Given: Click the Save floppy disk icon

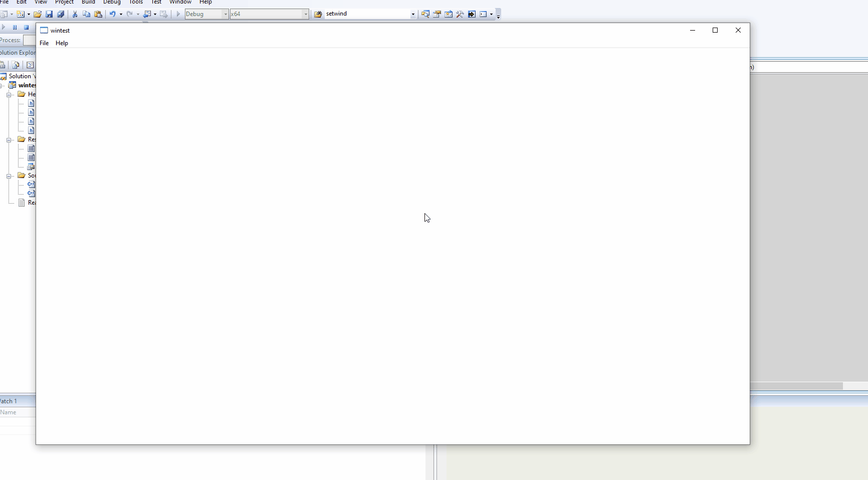Looking at the screenshot, I should (x=49, y=14).
